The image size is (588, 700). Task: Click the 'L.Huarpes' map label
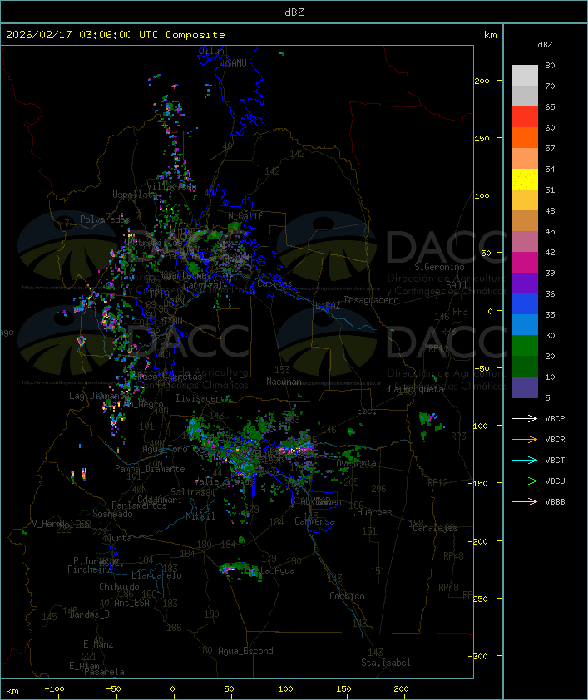[x=369, y=512]
